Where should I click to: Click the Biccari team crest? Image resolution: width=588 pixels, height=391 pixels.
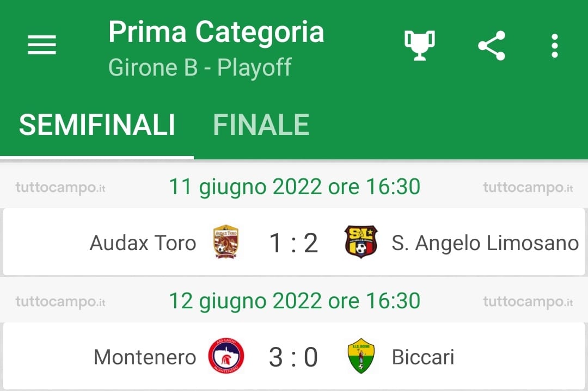click(x=361, y=357)
